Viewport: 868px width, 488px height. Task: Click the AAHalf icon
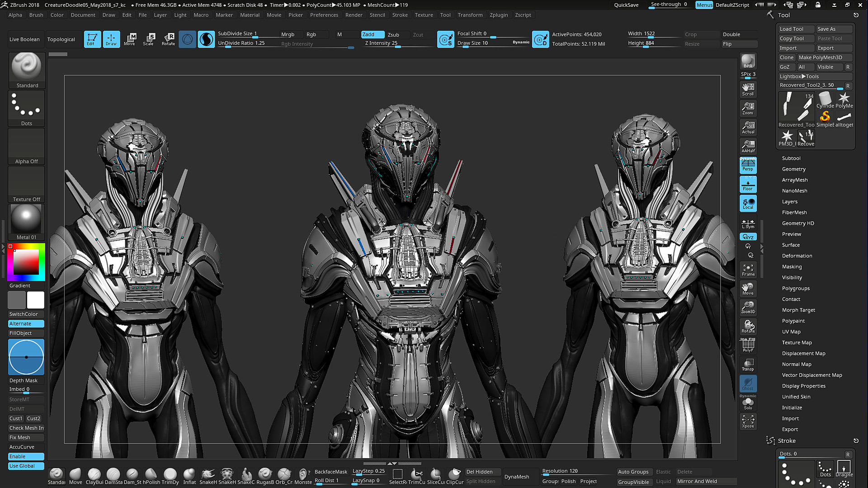(748, 146)
